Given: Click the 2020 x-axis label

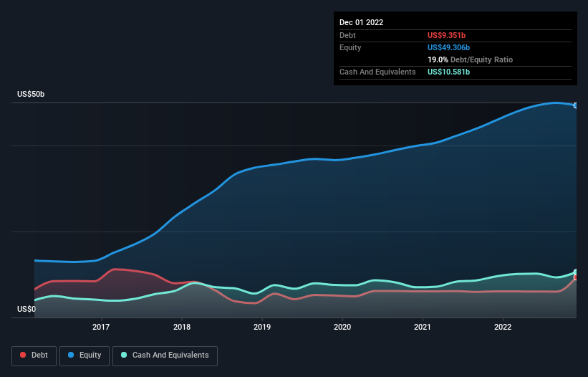Looking at the screenshot, I should point(342,327).
